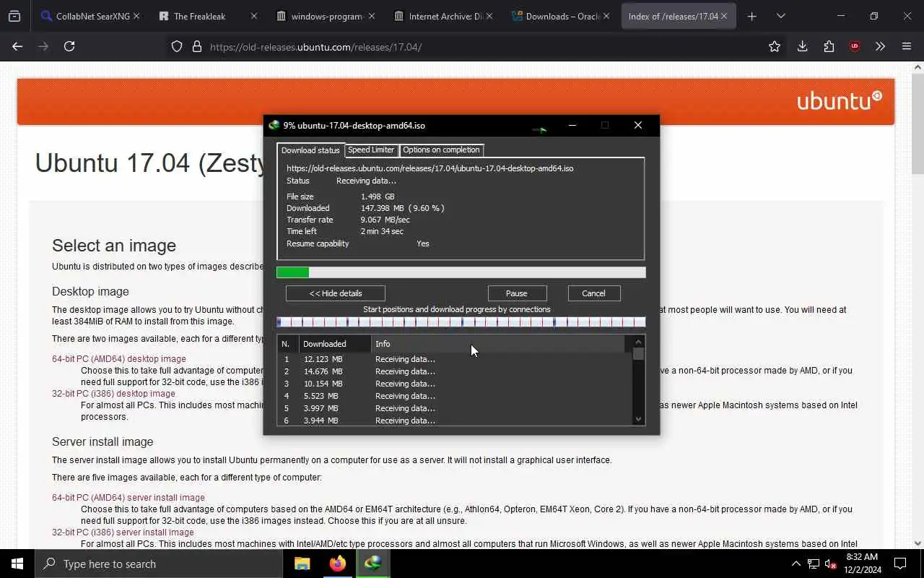Open the Firefox downloads panel icon
Screen dimensions: 924x578
[x=802, y=46]
